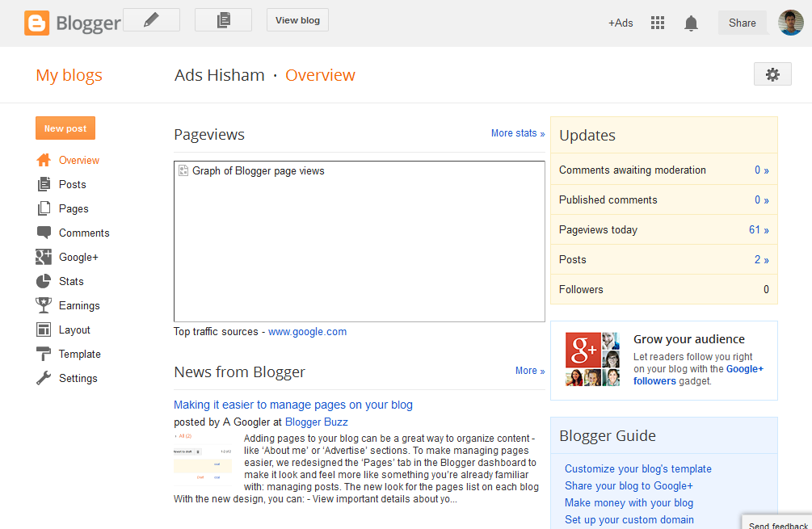Click the Layout grid icon
Screen dimensions: 812x529
click(x=44, y=330)
